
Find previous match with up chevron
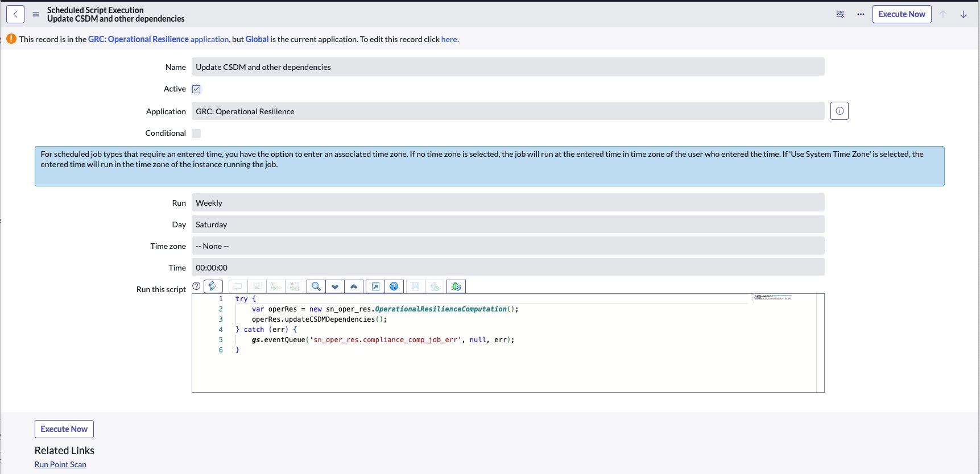(354, 286)
